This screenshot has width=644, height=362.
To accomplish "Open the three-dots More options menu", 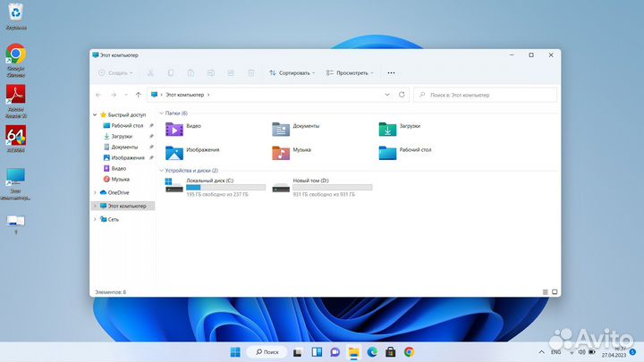I will (x=391, y=73).
